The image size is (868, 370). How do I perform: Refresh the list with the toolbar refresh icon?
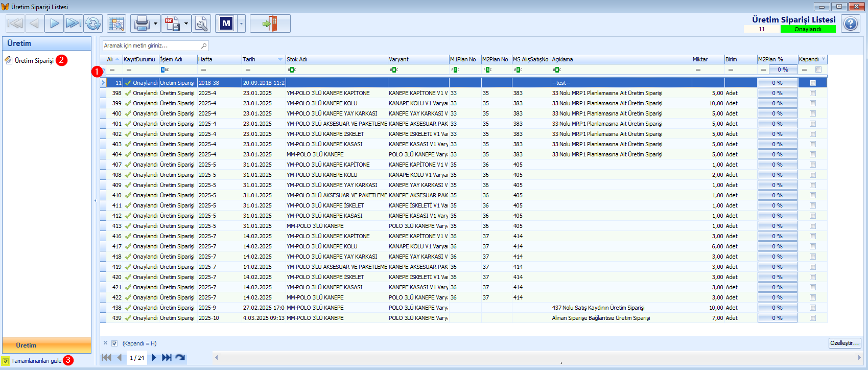(93, 24)
